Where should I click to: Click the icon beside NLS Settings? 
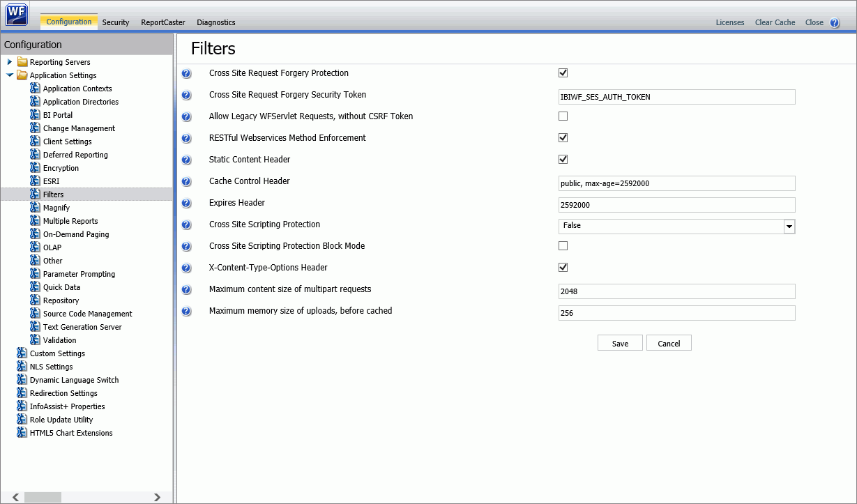22,367
